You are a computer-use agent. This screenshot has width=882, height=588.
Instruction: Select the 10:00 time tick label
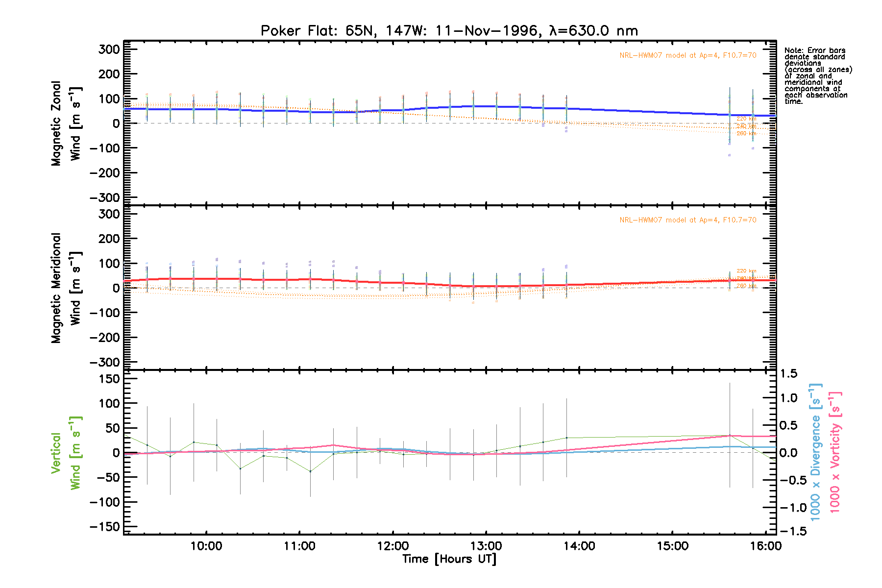coord(206,546)
